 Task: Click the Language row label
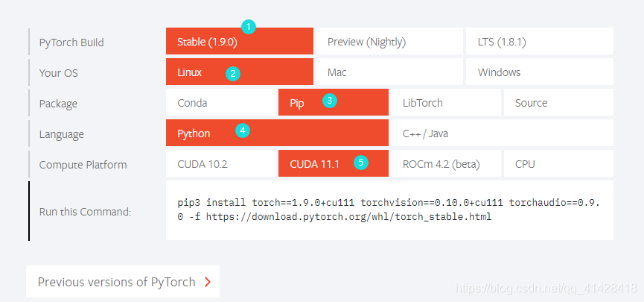point(61,134)
